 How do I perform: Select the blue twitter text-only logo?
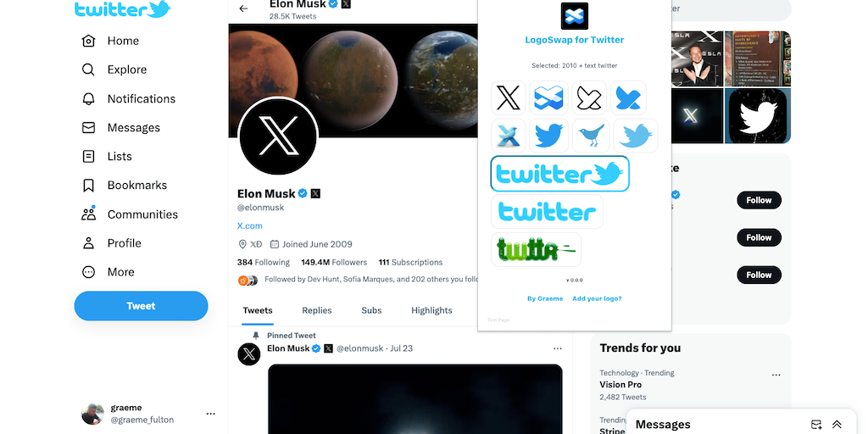[547, 212]
